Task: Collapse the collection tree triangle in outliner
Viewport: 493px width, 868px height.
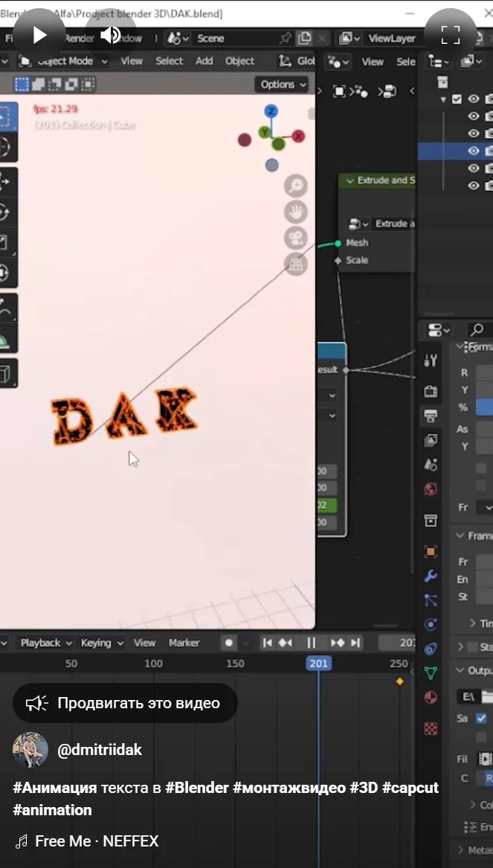Action: pos(443,100)
